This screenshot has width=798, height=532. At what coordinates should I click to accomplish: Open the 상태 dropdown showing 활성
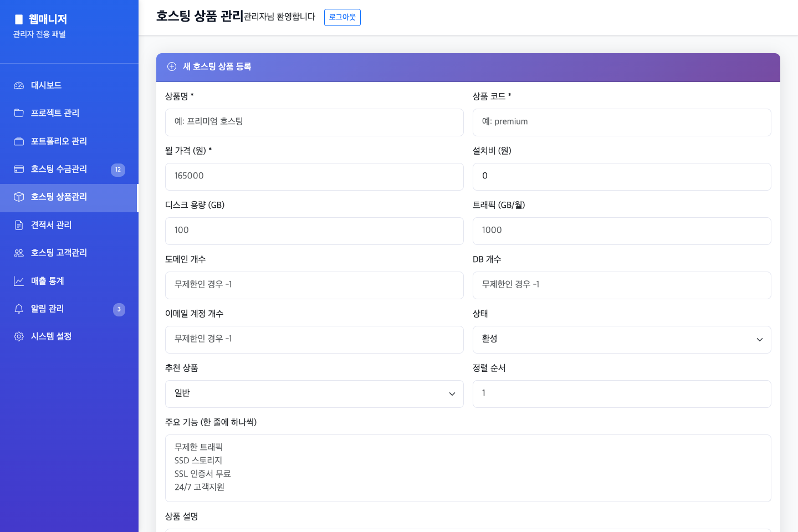pos(622,340)
